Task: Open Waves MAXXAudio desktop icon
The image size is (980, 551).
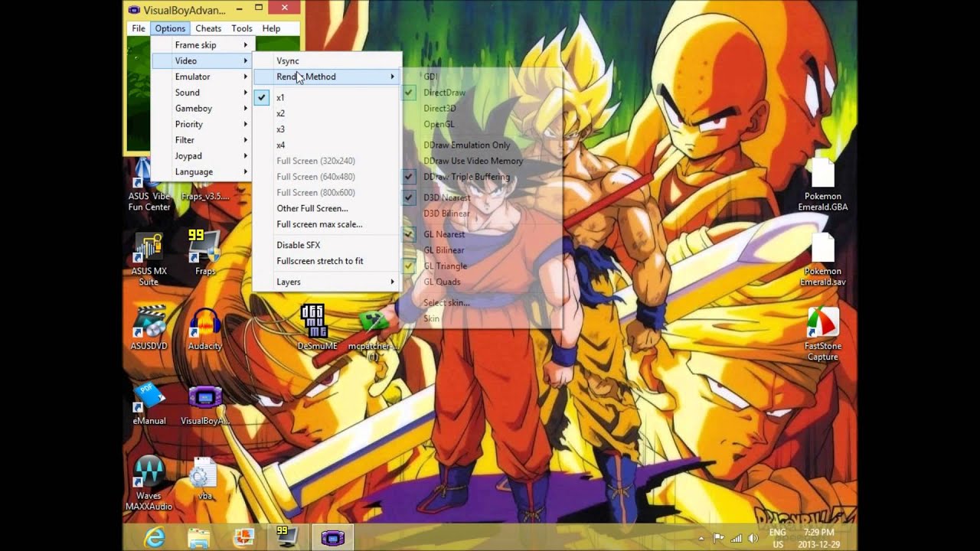Action: [x=149, y=484]
